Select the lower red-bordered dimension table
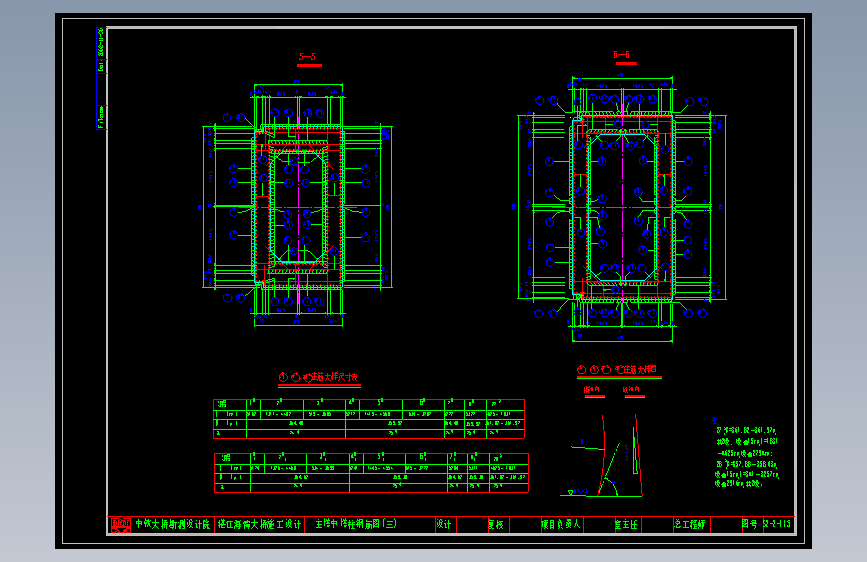This screenshot has width=867, height=562. pyautogui.click(x=371, y=472)
